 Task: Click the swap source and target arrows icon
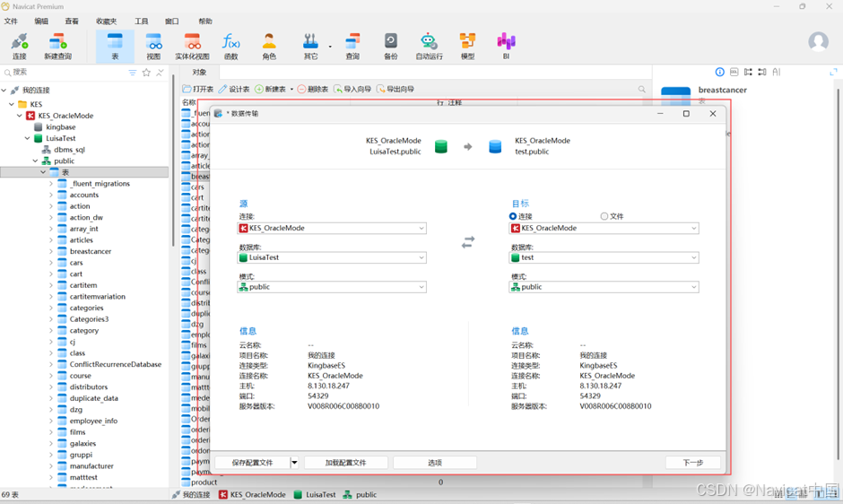[x=468, y=242]
